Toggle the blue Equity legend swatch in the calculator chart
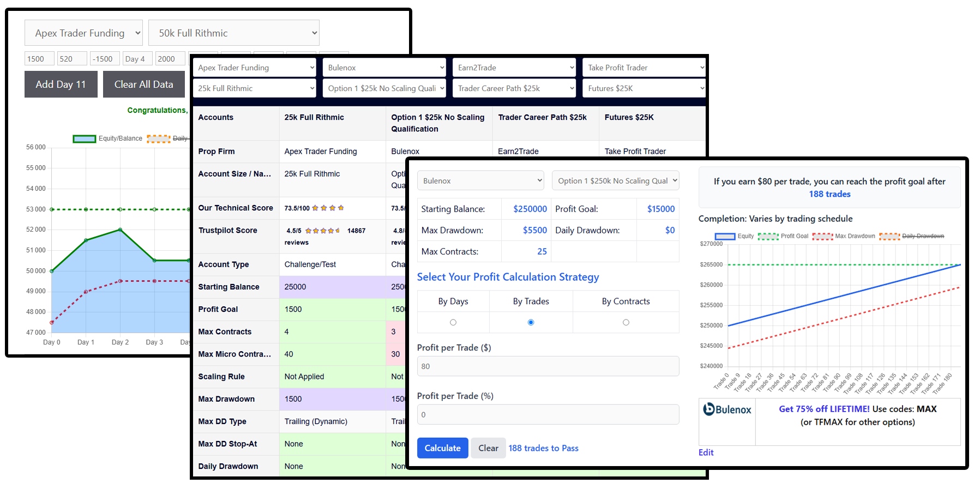980x489 pixels. click(725, 236)
